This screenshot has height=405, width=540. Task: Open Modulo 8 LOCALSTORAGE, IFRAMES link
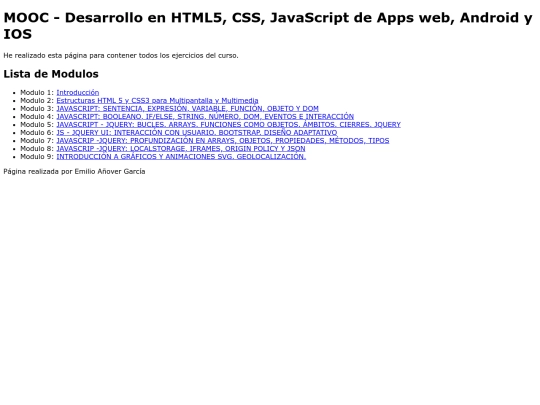(181, 148)
